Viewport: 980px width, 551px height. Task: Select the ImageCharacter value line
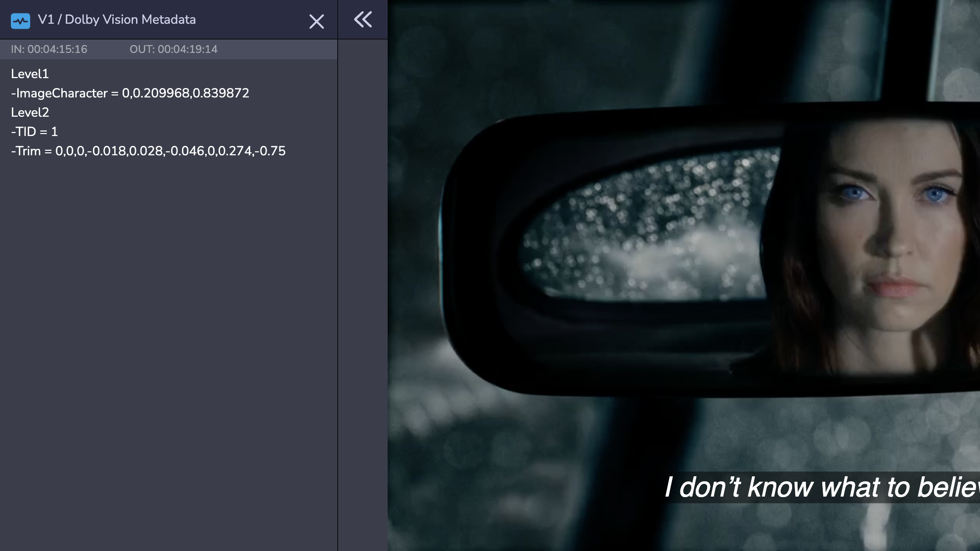[x=130, y=93]
